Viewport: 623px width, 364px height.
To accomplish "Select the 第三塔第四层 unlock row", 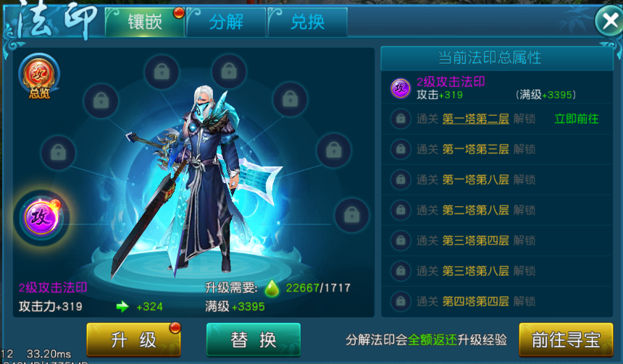I will 497,240.
